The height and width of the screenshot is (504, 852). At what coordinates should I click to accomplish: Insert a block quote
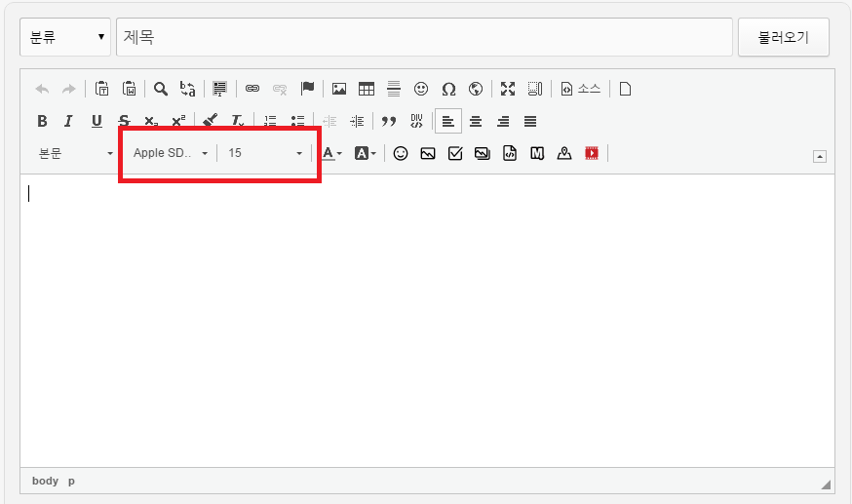389,122
